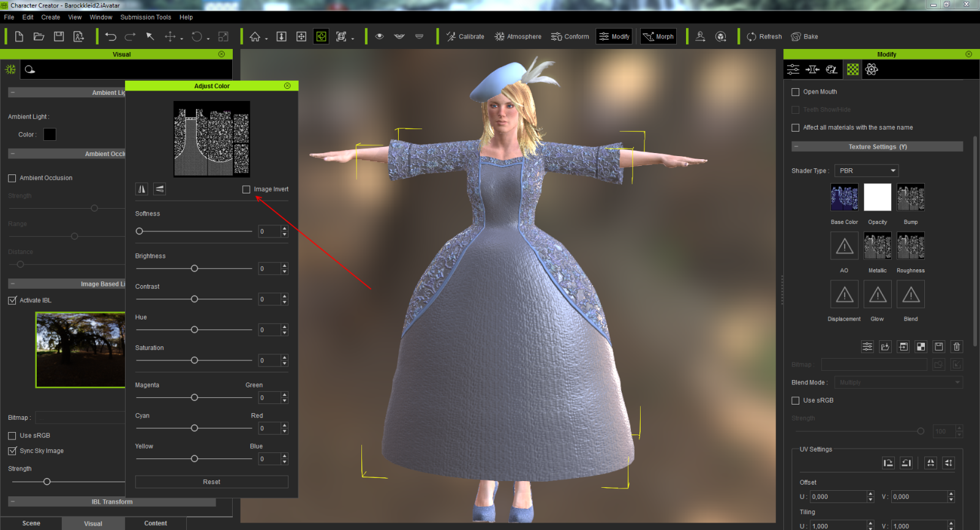
Task: Toggle Use sRGB in the Visual panel
Action: click(12, 436)
